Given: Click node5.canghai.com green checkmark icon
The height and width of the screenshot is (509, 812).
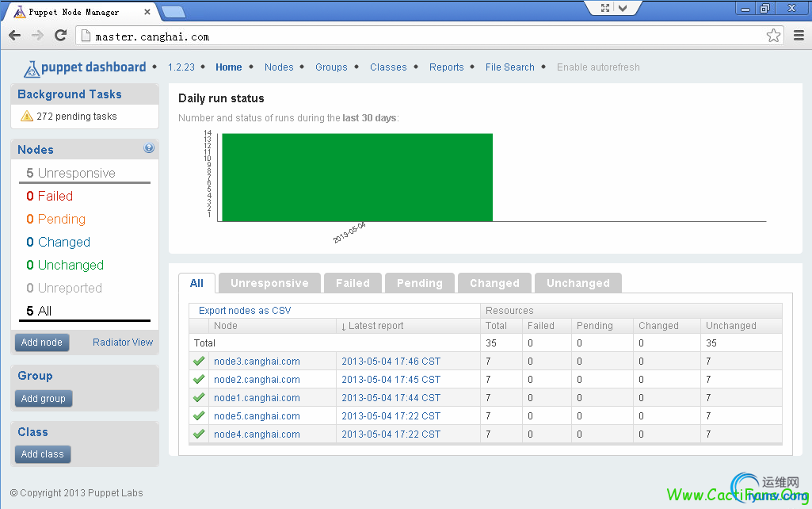Looking at the screenshot, I should tap(199, 415).
